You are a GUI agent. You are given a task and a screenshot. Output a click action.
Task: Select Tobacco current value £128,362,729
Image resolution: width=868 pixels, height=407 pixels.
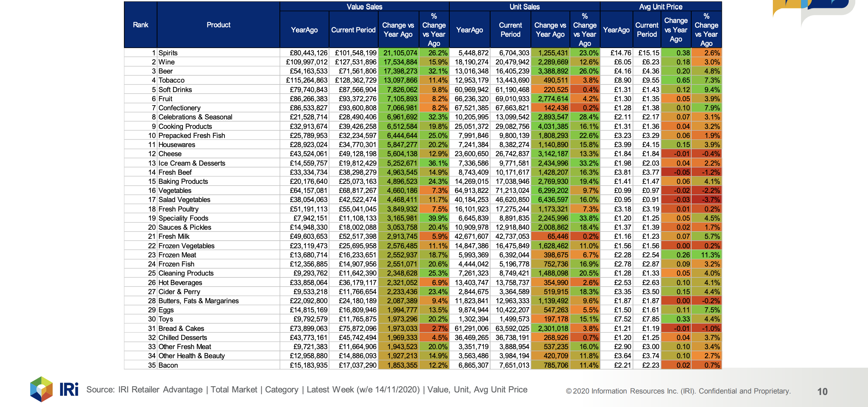[x=353, y=80]
